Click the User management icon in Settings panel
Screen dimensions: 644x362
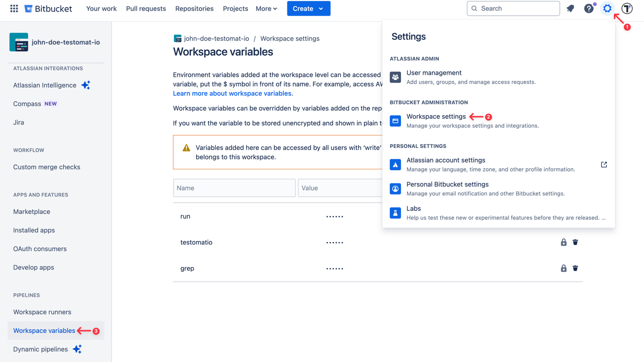[395, 77]
